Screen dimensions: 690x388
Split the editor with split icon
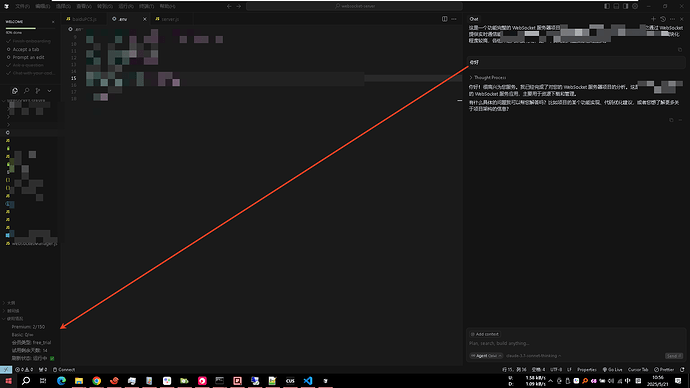444,19
